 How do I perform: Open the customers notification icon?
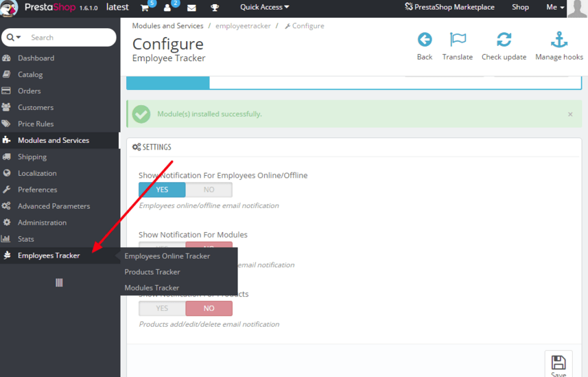[x=167, y=8]
